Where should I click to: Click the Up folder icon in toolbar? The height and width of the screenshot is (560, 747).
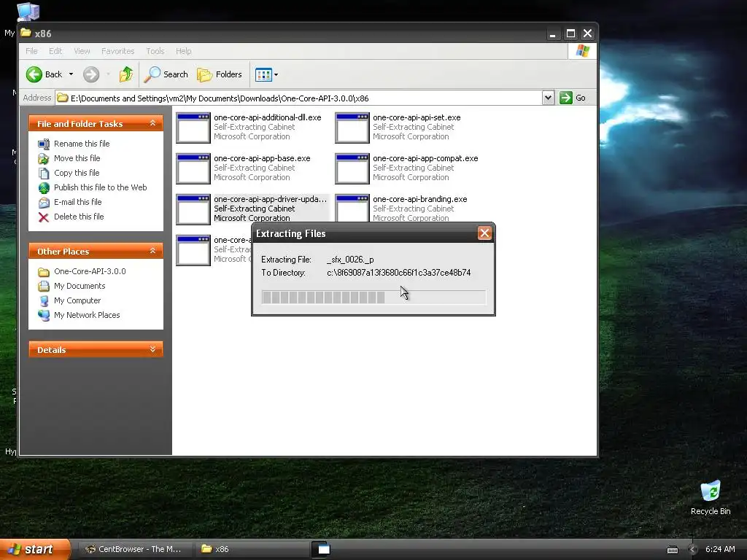coord(126,74)
